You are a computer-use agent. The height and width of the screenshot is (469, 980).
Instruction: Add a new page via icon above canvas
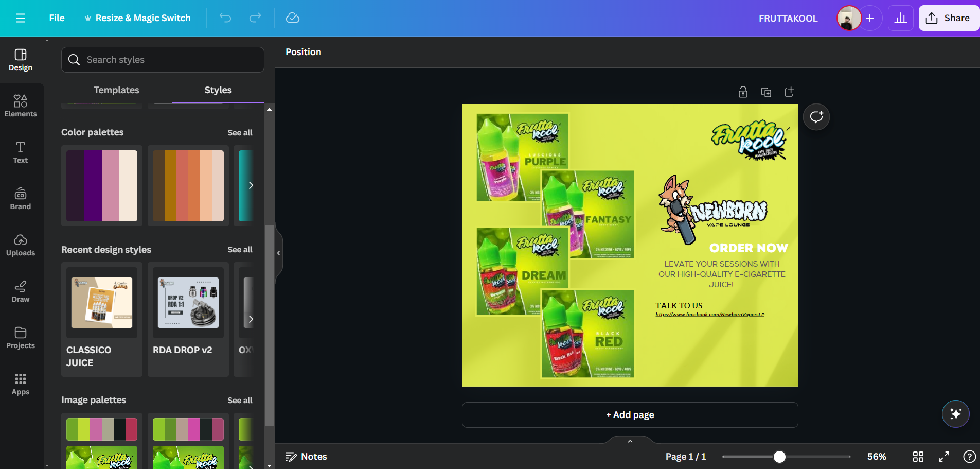[789, 92]
